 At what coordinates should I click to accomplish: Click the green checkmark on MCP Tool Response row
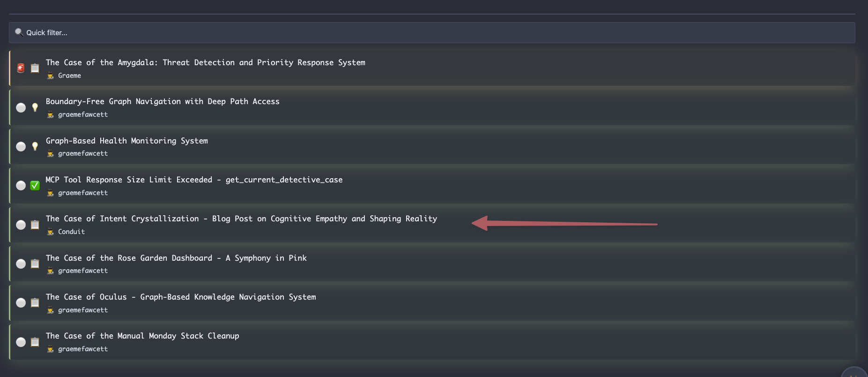pyautogui.click(x=35, y=186)
